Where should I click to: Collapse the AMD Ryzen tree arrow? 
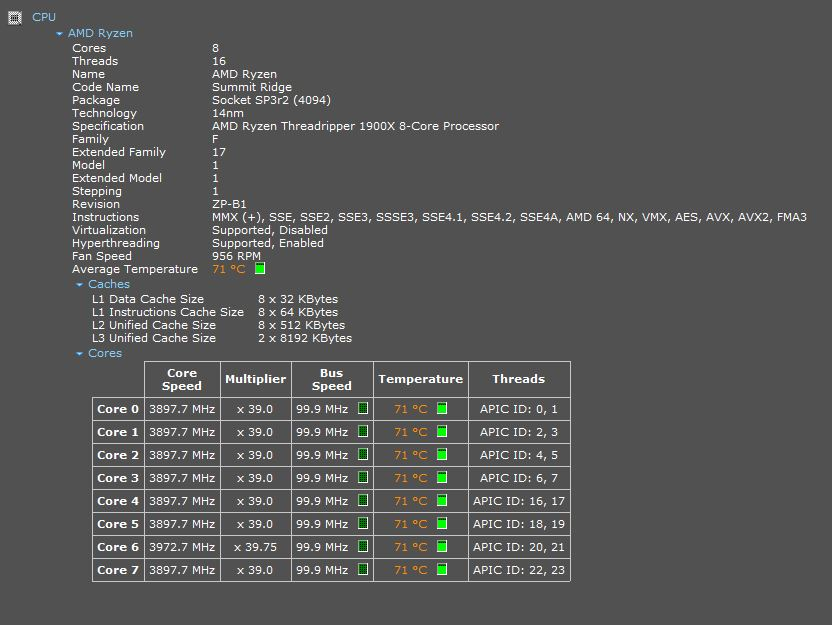[59, 33]
